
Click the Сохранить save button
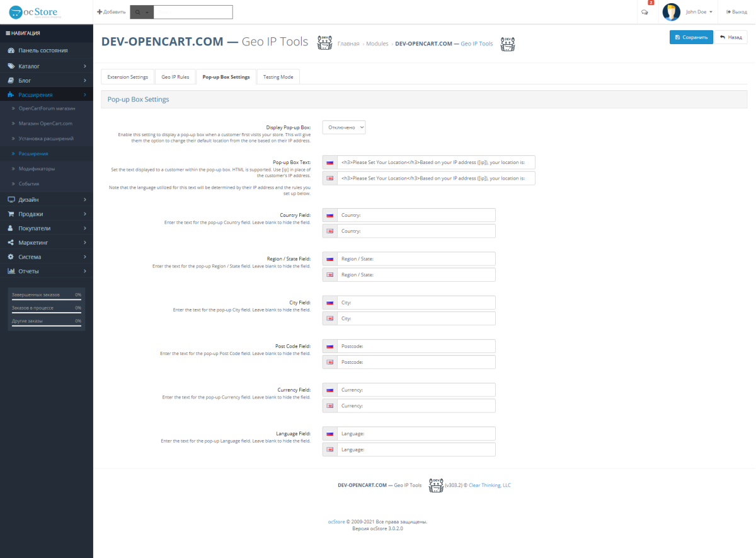[691, 37]
